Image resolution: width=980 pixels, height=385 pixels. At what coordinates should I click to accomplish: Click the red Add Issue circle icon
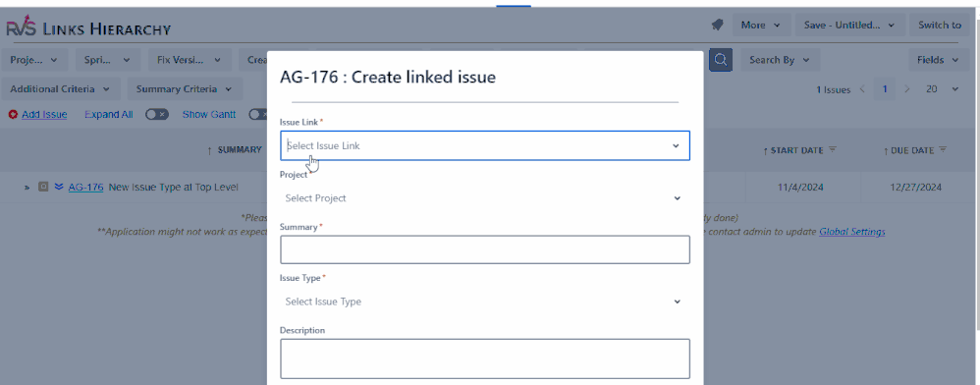tap(13, 115)
